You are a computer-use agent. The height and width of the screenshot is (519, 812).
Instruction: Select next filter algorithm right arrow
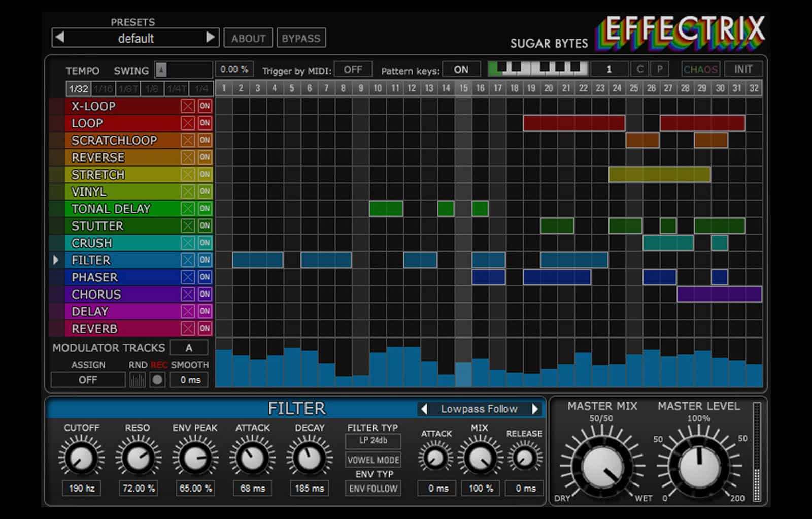point(534,409)
